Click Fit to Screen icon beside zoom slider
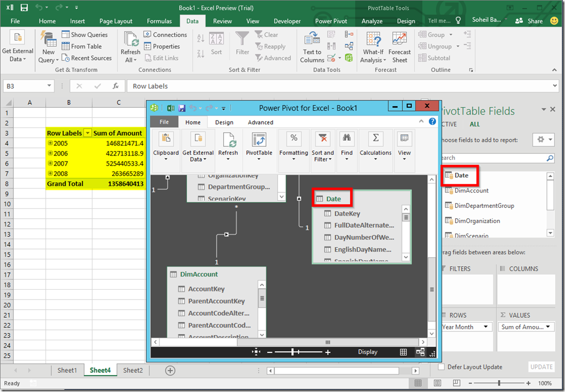Viewport: 565px width, 392px height. (x=256, y=352)
